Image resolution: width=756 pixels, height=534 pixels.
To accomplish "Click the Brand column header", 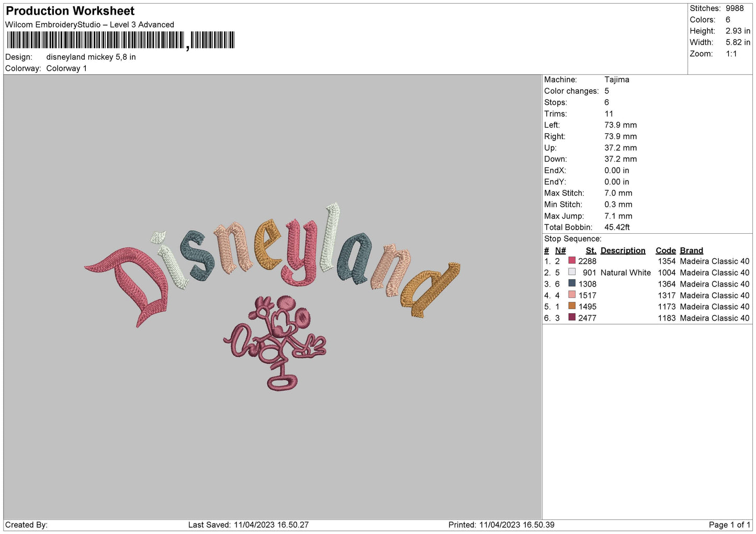I will pyautogui.click(x=691, y=251).
